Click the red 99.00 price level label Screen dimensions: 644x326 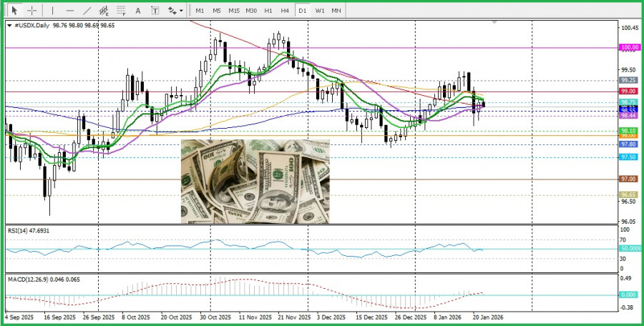pos(629,91)
